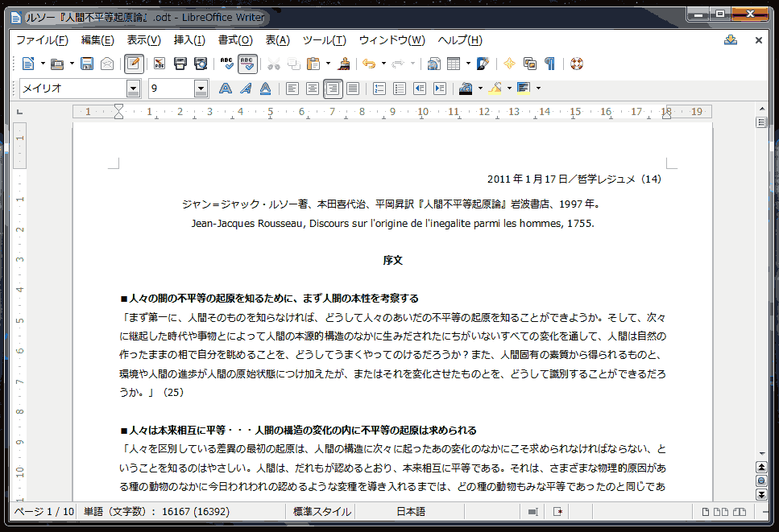Insert a table from the toolbar
This screenshot has width=779, height=532.
tap(453, 64)
